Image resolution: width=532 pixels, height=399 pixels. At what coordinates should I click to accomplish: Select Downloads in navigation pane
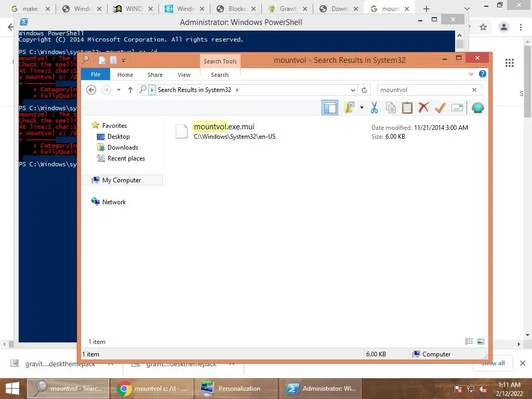123,147
